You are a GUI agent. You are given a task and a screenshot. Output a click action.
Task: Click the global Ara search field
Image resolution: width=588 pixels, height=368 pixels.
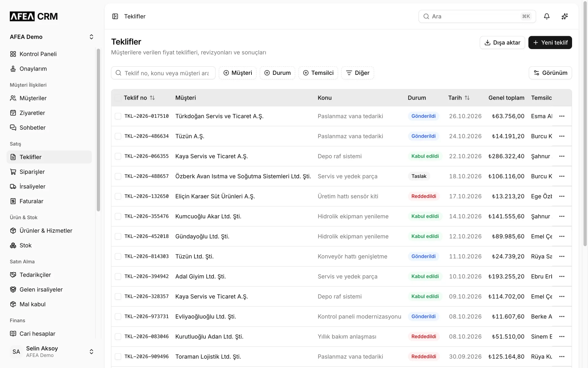click(477, 16)
